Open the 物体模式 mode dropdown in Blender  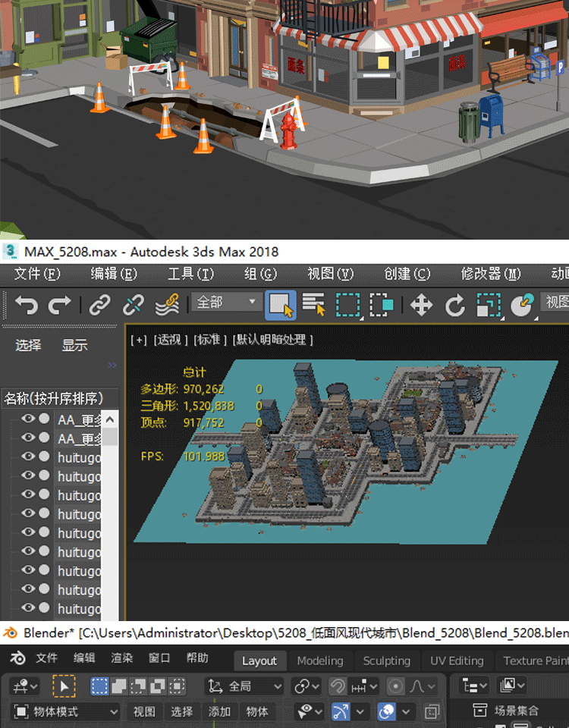(x=66, y=712)
